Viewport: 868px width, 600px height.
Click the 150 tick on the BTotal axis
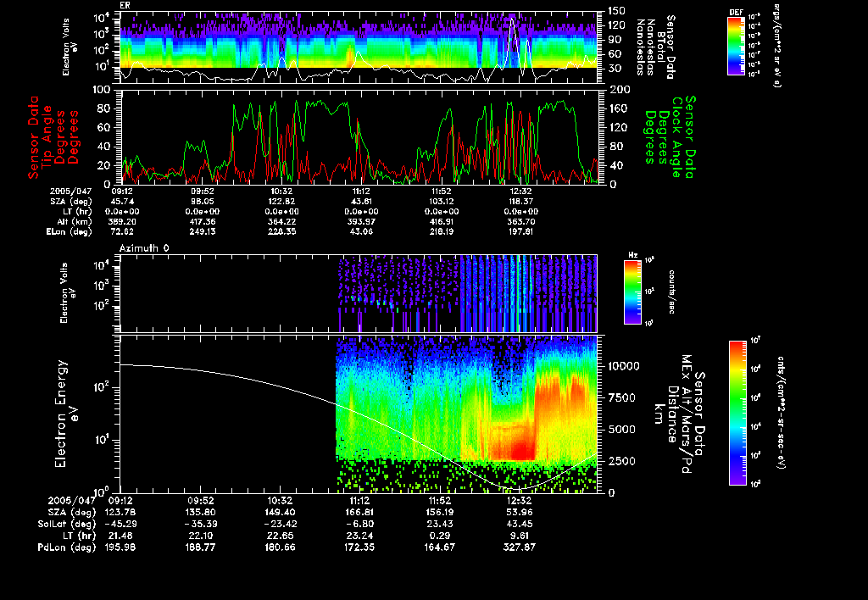(x=616, y=10)
